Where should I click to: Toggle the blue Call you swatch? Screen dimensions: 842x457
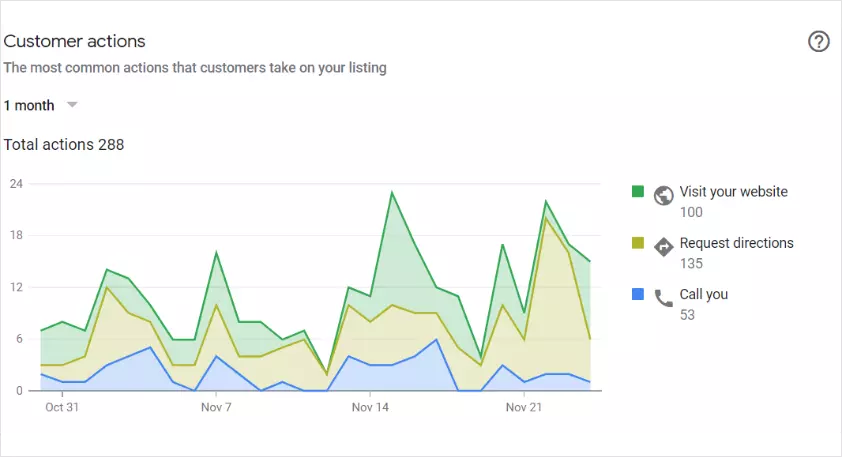637,295
